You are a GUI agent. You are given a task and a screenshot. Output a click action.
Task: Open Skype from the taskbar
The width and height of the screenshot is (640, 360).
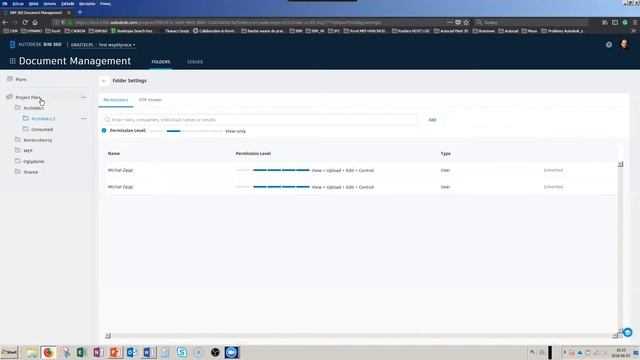[182, 352]
